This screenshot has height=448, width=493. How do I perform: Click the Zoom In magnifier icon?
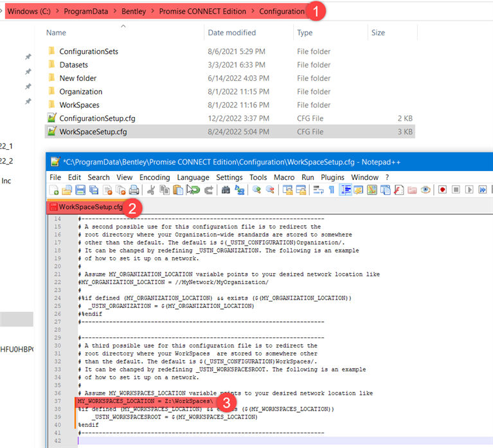pyautogui.click(x=256, y=190)
